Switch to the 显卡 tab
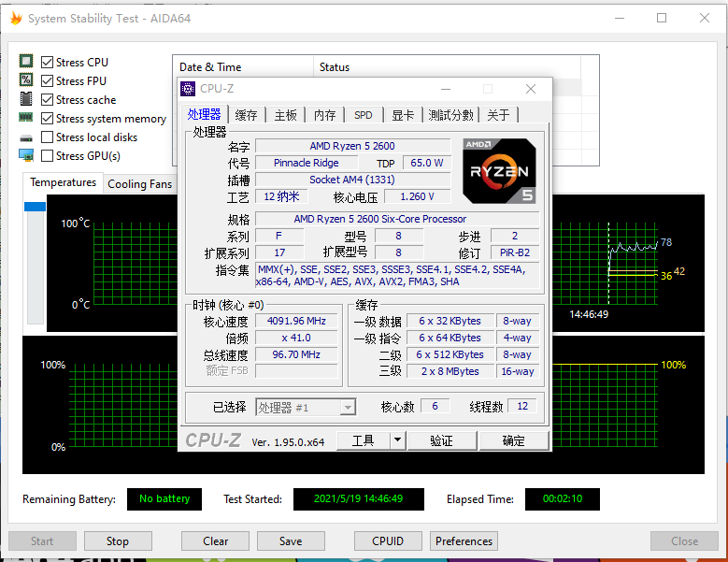 coord(403,115)
